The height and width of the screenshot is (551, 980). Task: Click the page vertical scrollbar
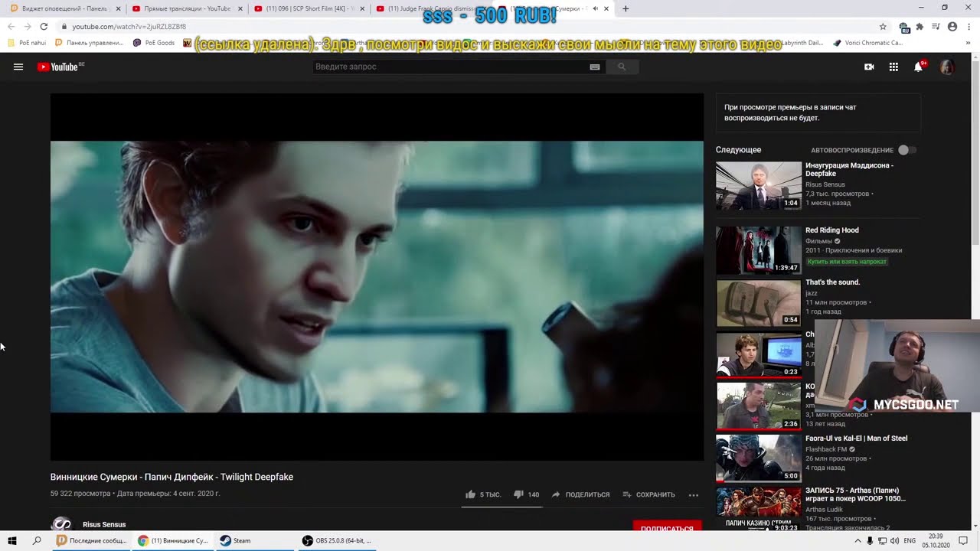975,153
